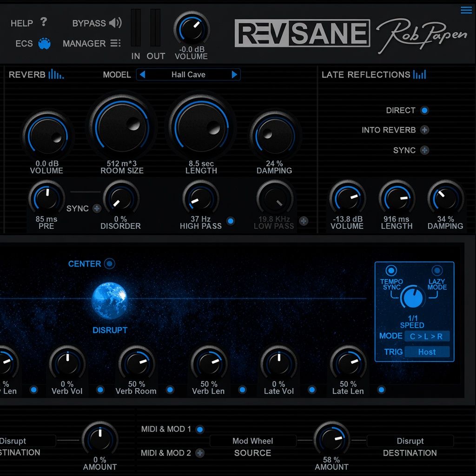Click the Disorder knob
The width and height of the screenshot is (476, 476).
coord(121,198)
